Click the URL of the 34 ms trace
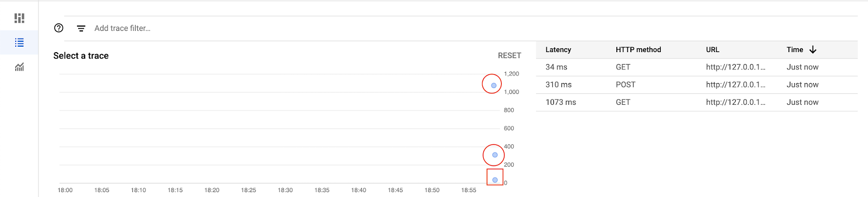Viewport: 868px width, 197px height. click(x=736, y=67)
